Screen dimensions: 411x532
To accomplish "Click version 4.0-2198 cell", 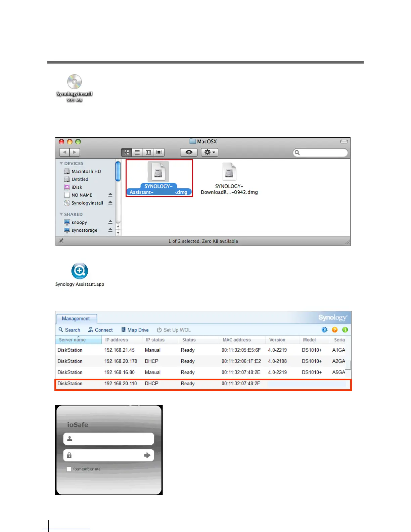I will click(277, 361).
